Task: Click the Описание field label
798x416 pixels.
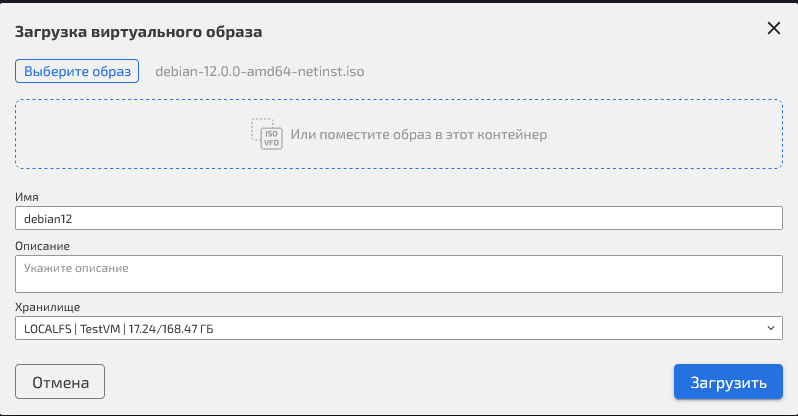Action: coord(42,245)
